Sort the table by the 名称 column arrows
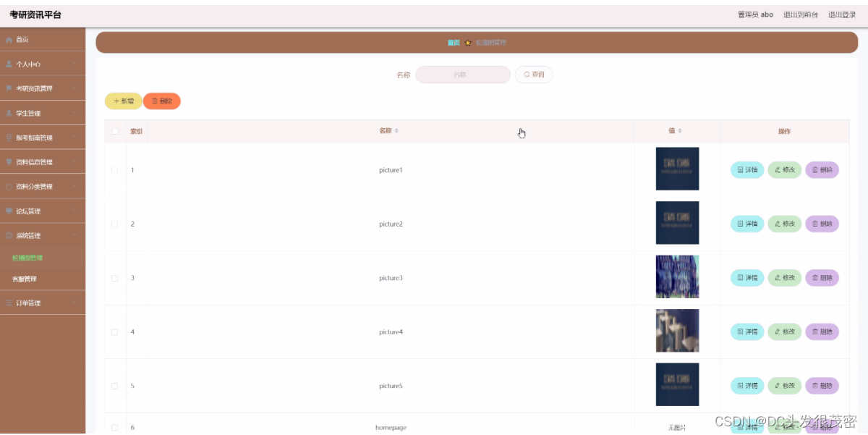Screen dimensions: 868x435 pyautogui.click(x=396, y=131)
